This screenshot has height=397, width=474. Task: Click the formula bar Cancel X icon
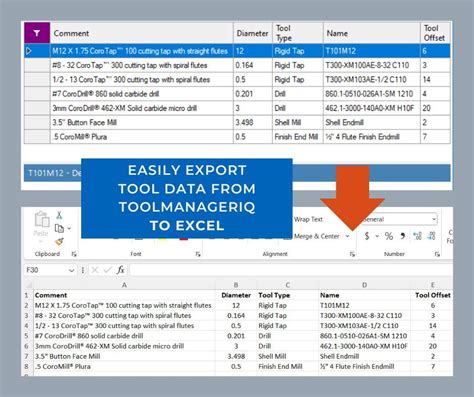coord(95,270)
